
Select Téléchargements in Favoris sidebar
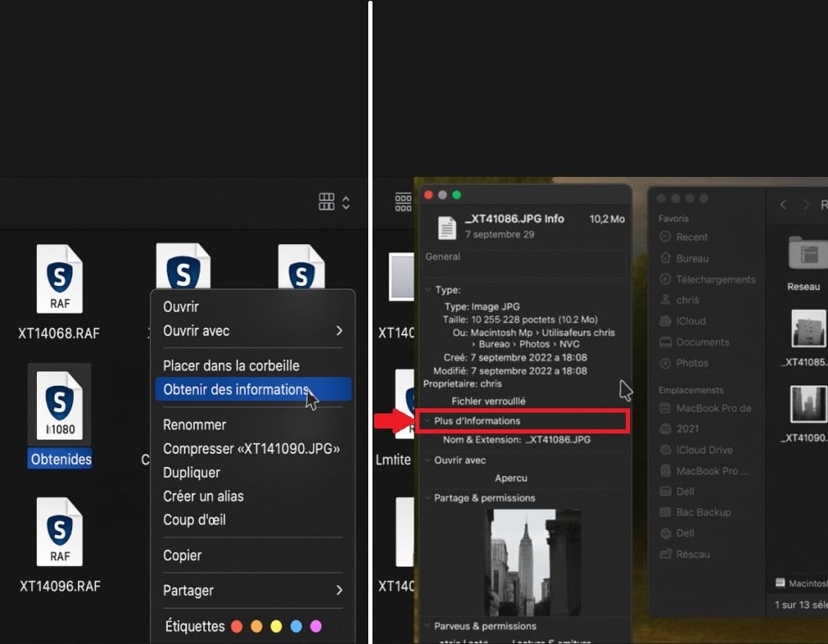pyautogui.click(x=716, y=279)
